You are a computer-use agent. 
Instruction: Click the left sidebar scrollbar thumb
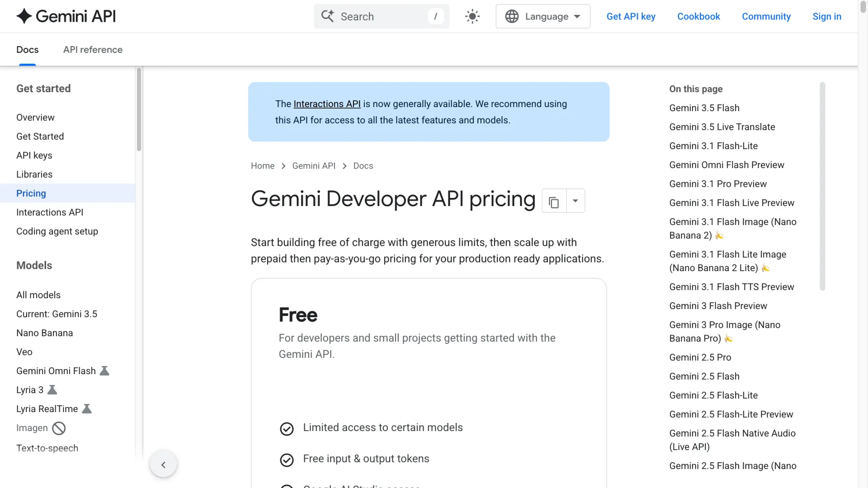point(139,109)
